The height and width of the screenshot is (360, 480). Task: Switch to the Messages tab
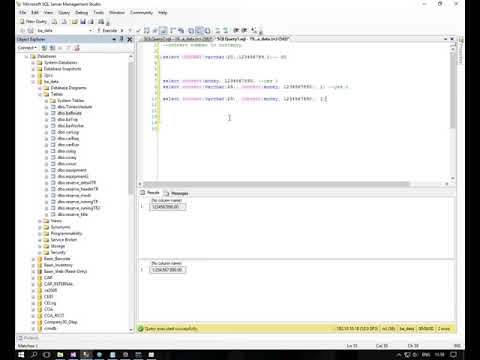[x=177, y=193]
